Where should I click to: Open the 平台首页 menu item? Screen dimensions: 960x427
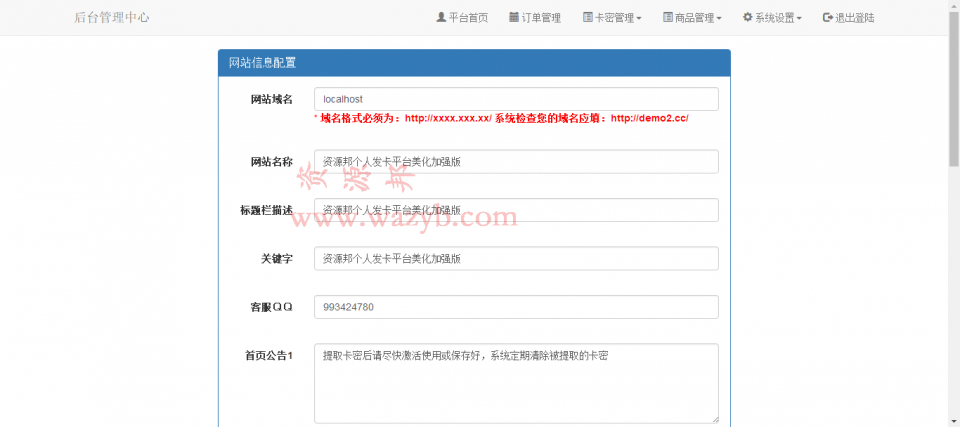[x=462, y=18]
